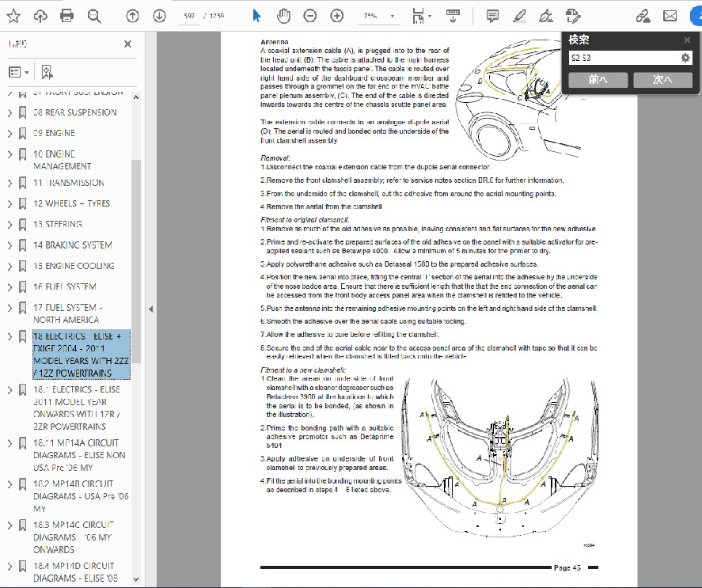The image size is (702, 588).
Task: Open 15 ENGINE COOLING bookmark
Action: [74, 266]
